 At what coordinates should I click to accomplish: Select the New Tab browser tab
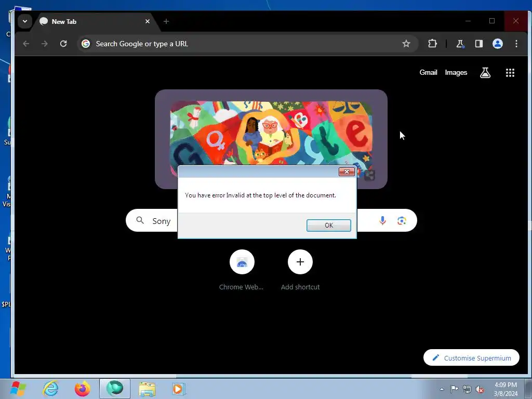(95, 21)
